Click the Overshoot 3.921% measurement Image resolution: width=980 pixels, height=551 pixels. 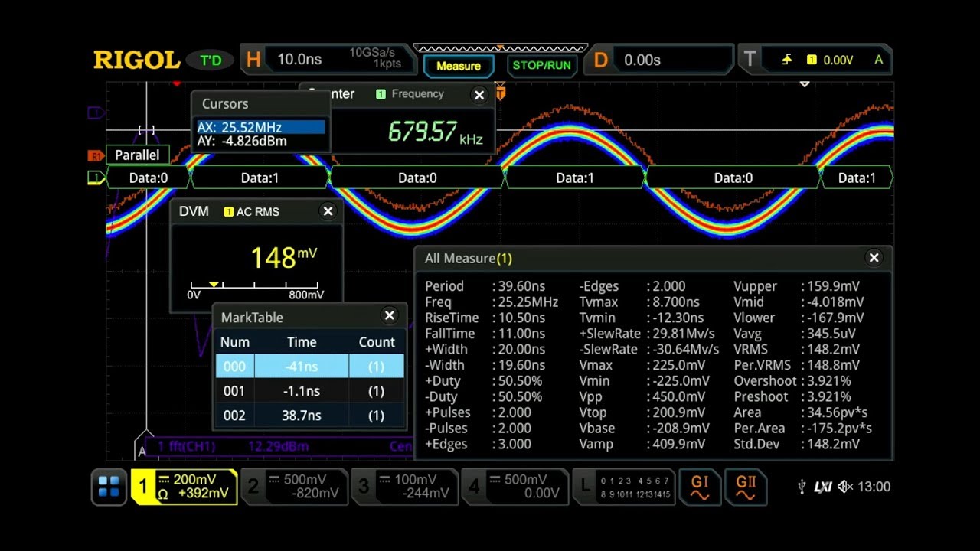click(792, 381)
